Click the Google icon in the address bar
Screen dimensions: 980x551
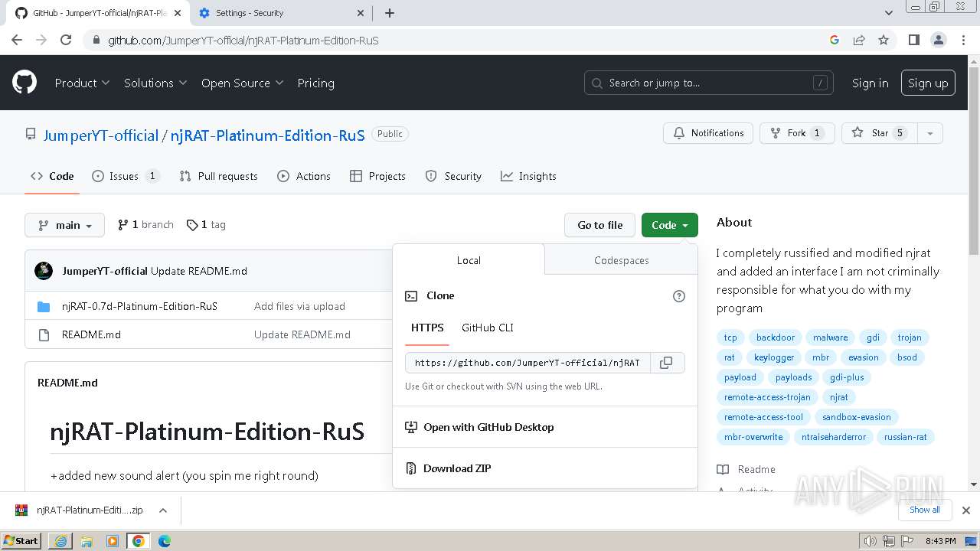835,40
